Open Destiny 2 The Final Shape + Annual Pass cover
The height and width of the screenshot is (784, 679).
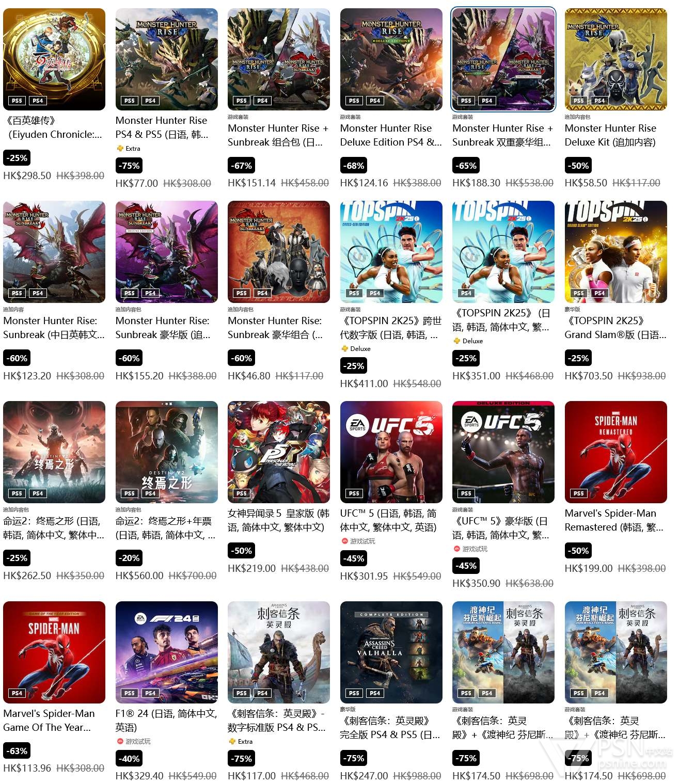pyautogui.click(x=166, y=452)
